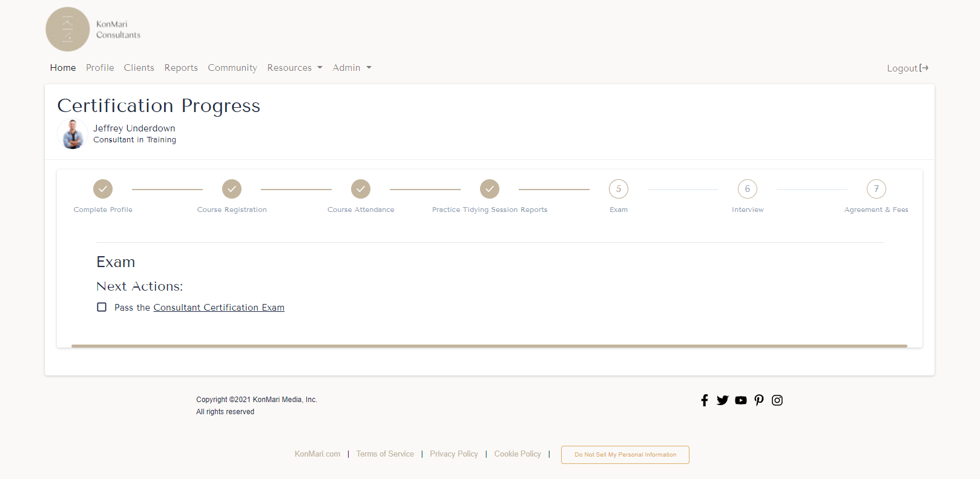Select the Course Attendance checkmark step
Viewport: 980px width, 479px height.
pos(361,189)
